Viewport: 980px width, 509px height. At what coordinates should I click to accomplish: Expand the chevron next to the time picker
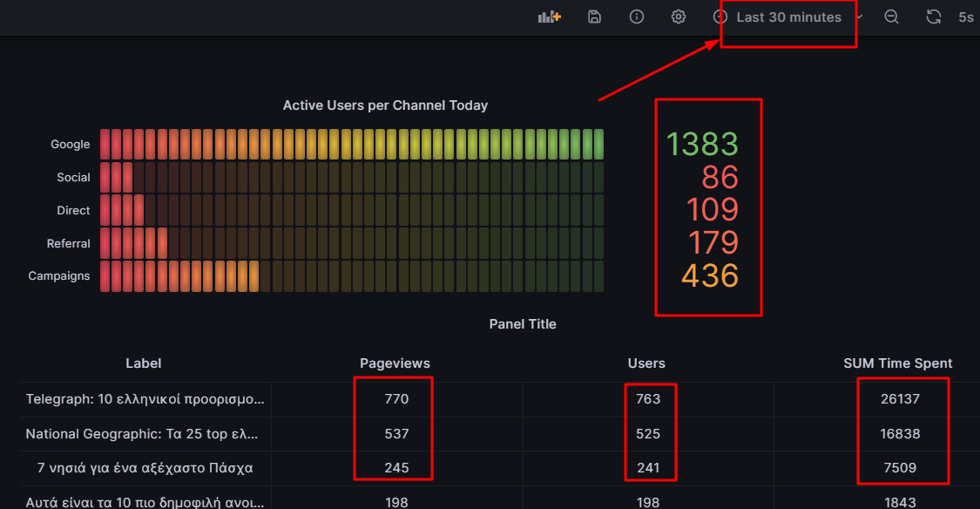pyautogui.click(x=858, y=17)
